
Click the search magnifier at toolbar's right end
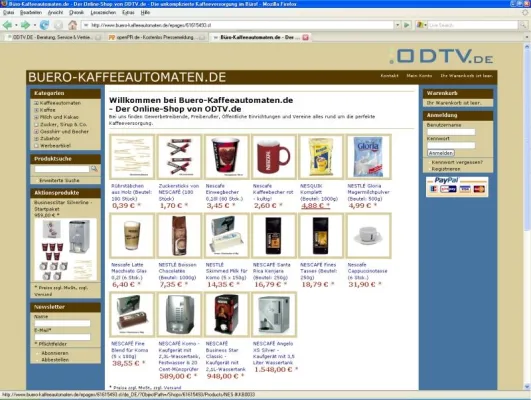[523, 25]
